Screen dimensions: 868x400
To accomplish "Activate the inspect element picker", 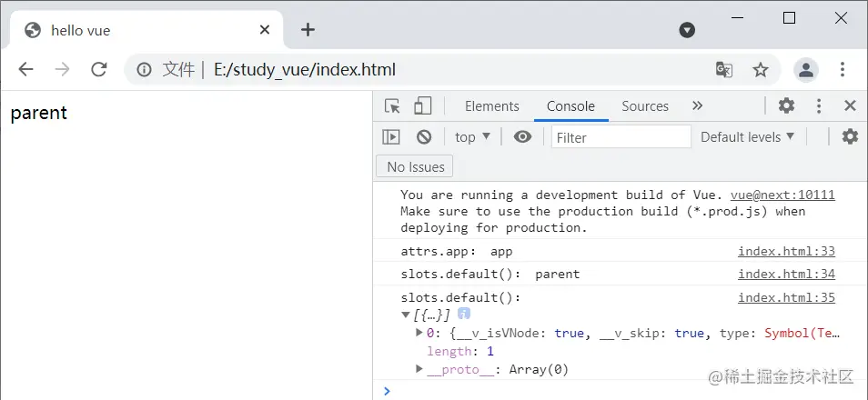I will [392, 105].
